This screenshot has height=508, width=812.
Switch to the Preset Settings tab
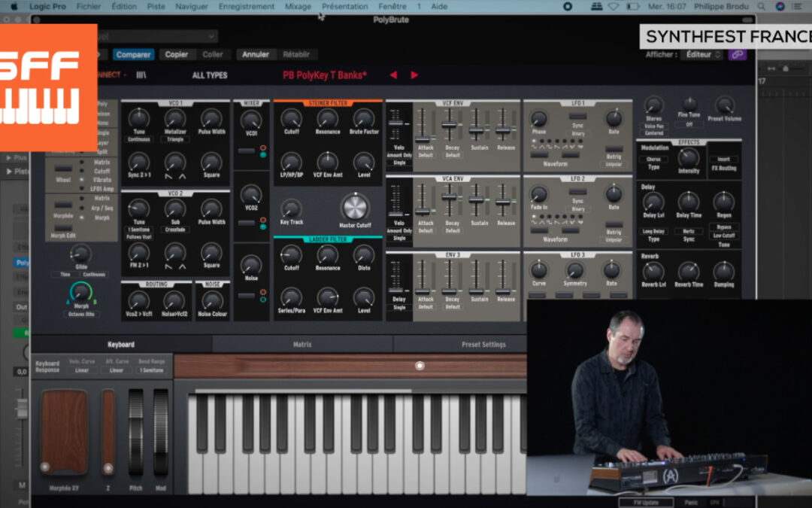pos(483,344)
